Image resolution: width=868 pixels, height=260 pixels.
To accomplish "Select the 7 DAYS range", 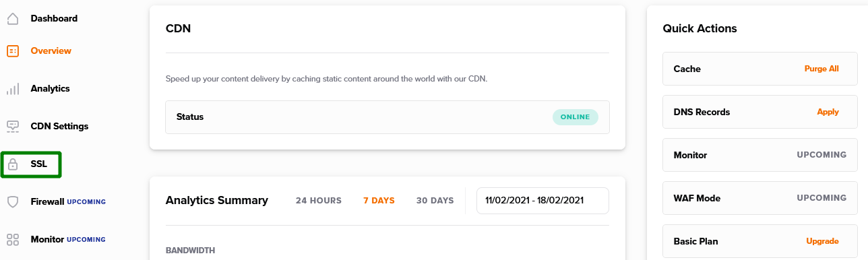I will coord(379,201).
